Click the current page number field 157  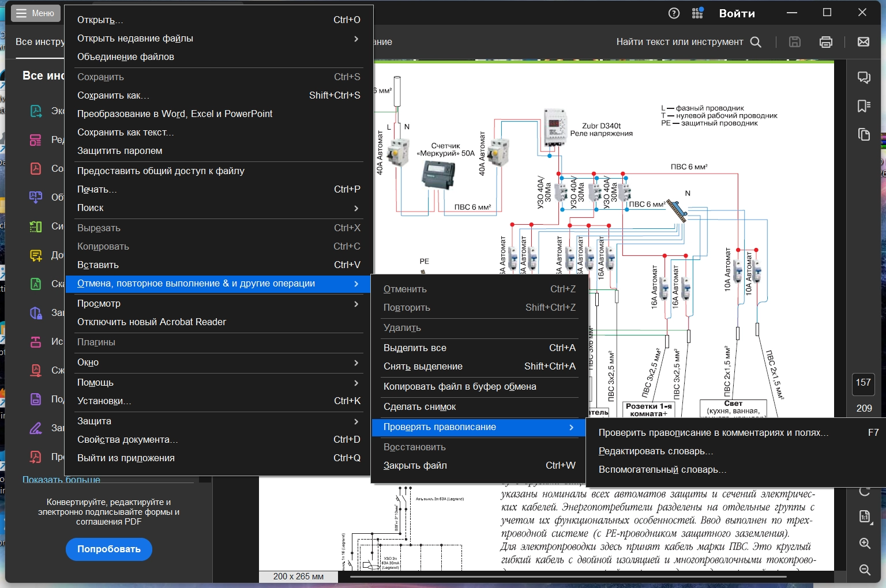[x=863, y=383]
